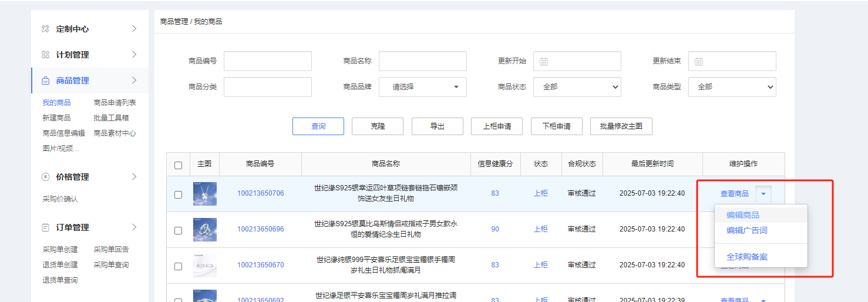Click the 价格管理 yen icon
This screenshot has width=868, height=302.
(x=45, y=177)
